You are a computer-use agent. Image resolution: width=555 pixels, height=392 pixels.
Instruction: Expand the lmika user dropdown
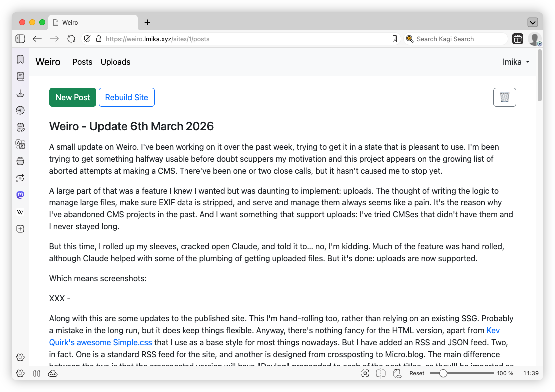coord(516,62)
